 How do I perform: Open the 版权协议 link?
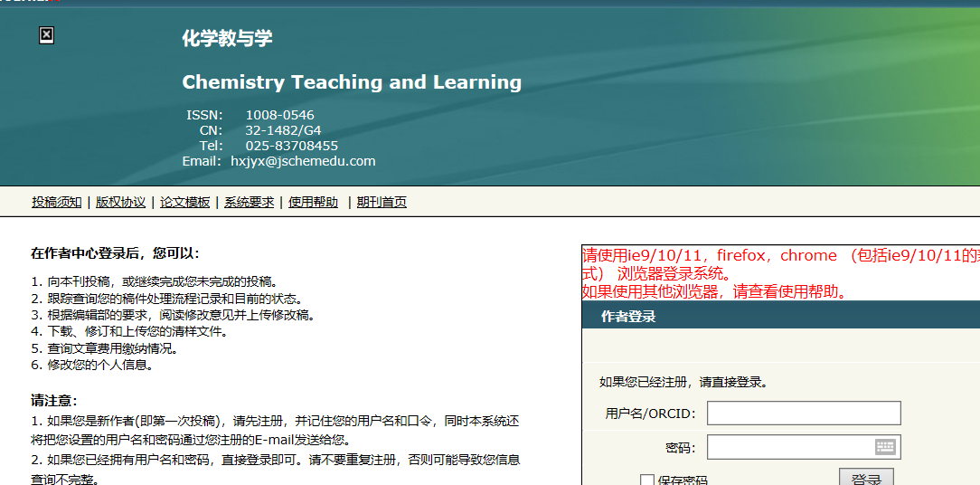click(x=120, y=202)
